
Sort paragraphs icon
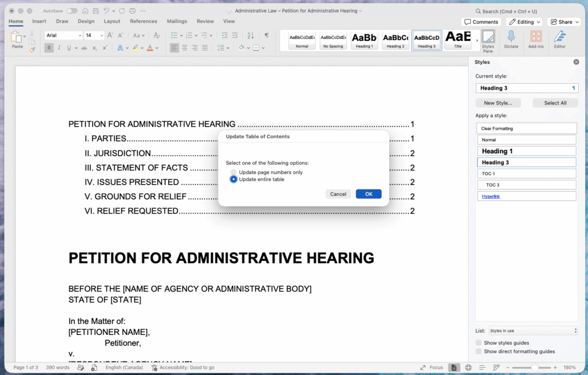click(x=250, y=35)
